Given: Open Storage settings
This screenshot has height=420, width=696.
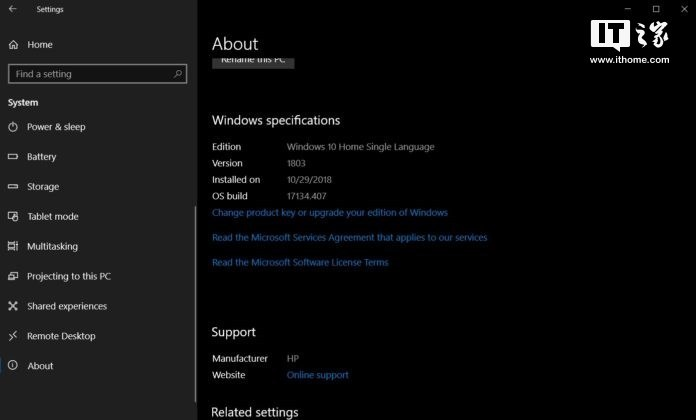Looking at the screenshot, I should click(x=43, y=186).
